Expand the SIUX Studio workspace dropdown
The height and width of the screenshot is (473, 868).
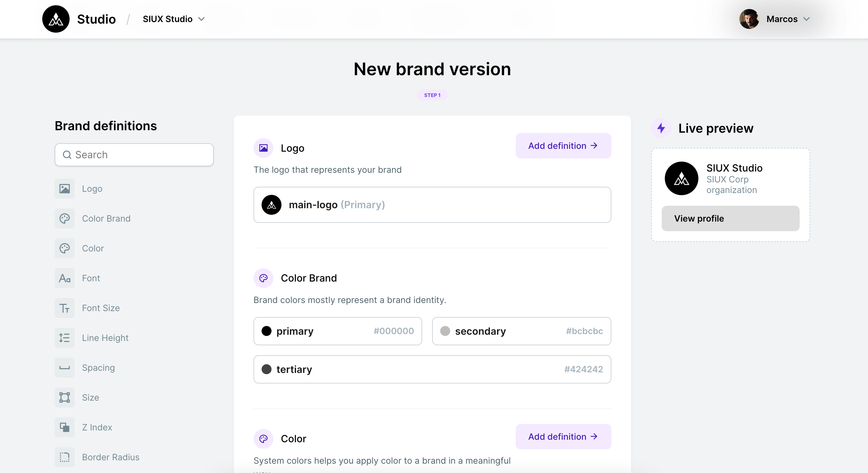tap(174, 19)
